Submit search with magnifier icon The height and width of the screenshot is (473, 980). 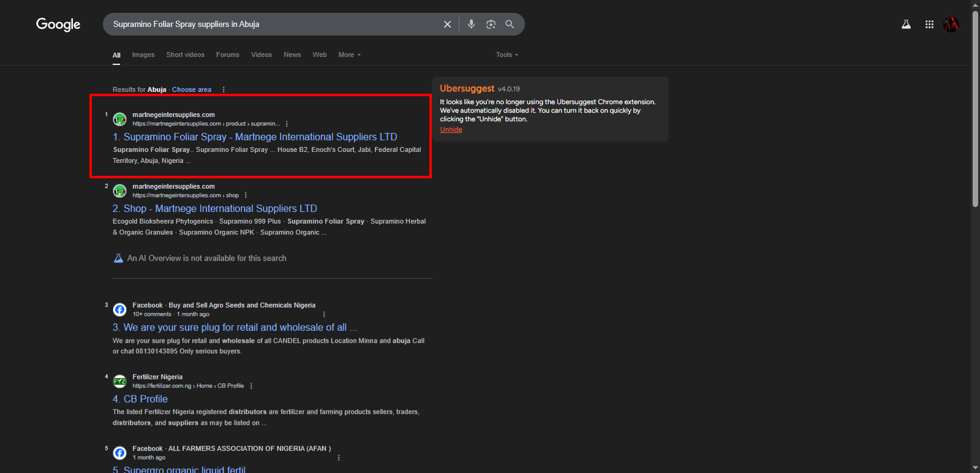tap(510, 25)
